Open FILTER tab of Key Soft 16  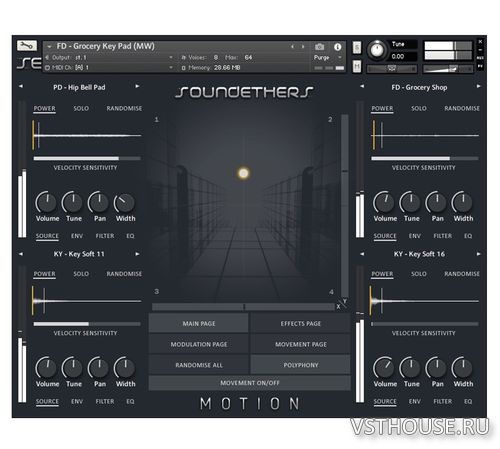point(443,402)
